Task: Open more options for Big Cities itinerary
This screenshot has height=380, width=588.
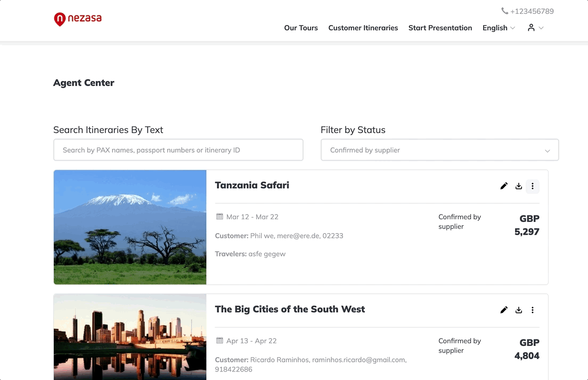Action: (x=533, y=310)
